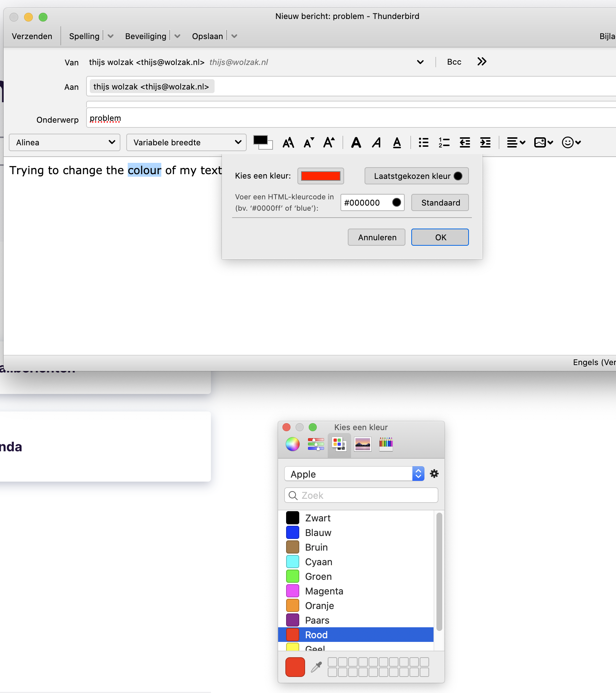Select Rood in the color list

click(356, 635)
